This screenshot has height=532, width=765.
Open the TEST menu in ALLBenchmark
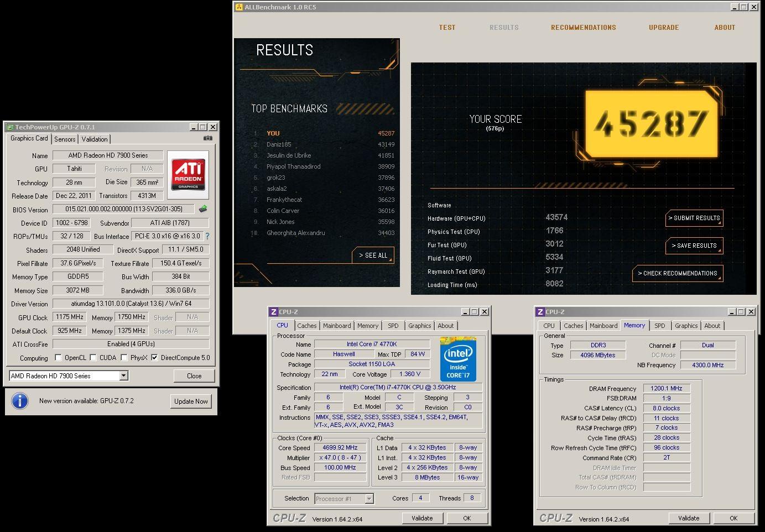click(447, 28)
